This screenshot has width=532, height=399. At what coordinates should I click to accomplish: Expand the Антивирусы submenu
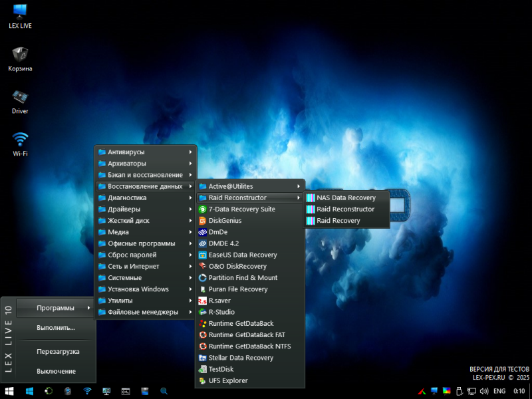point(126,152)
